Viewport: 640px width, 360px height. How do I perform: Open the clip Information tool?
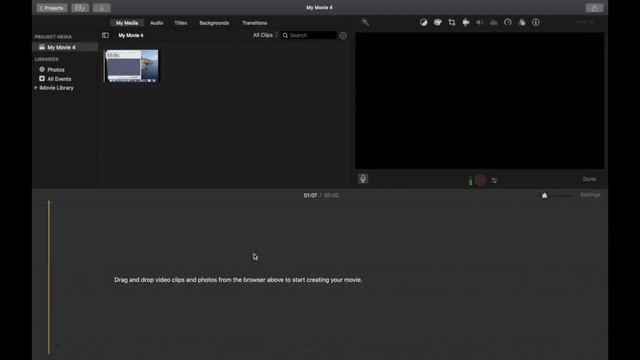[536, 22]
